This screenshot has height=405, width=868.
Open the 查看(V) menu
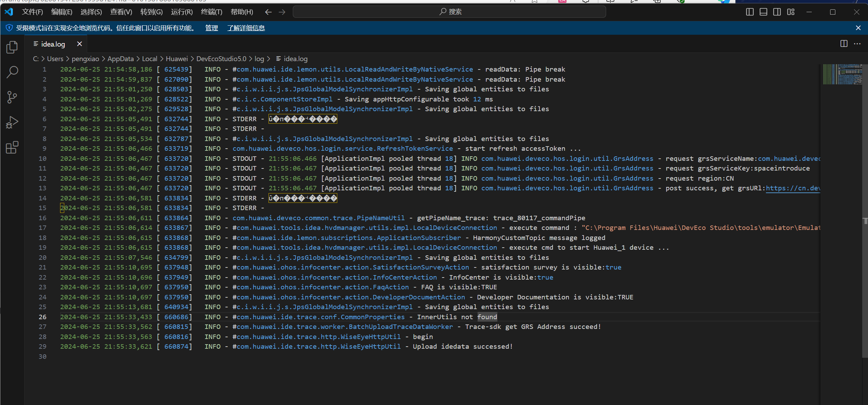(121, 12)
